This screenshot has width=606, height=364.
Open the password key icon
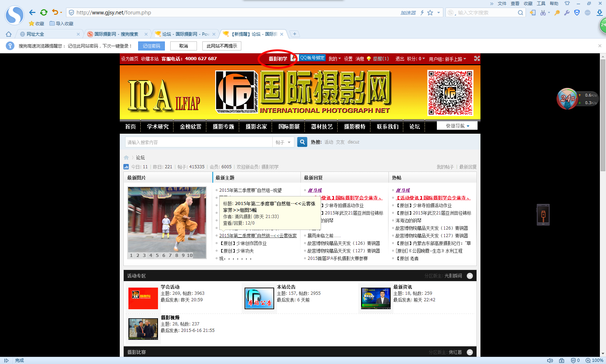557,13
